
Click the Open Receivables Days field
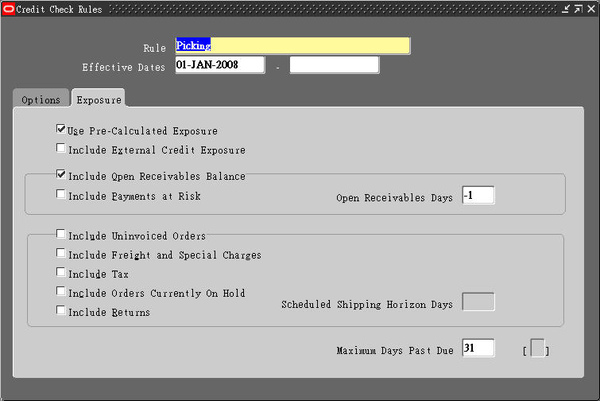pos(478,196)
